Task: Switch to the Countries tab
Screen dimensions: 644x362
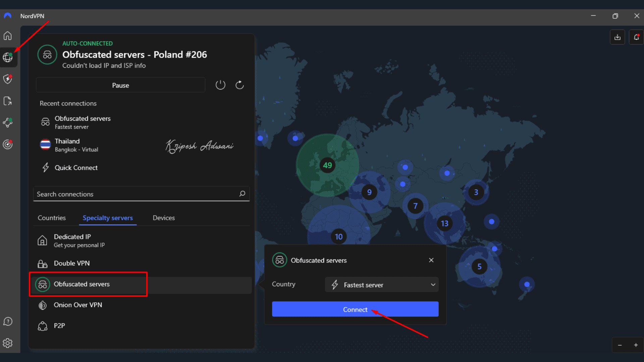Action: pyautogui.click(x=52, y=218)
